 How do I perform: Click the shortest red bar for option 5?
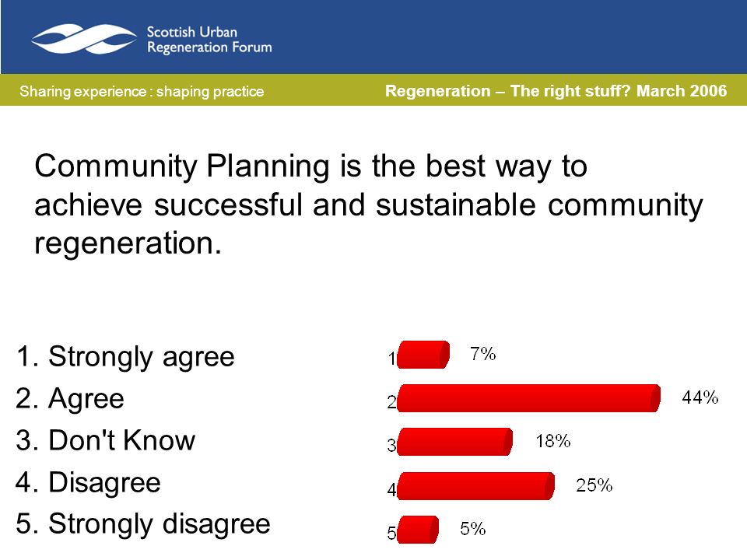[418, 530]
